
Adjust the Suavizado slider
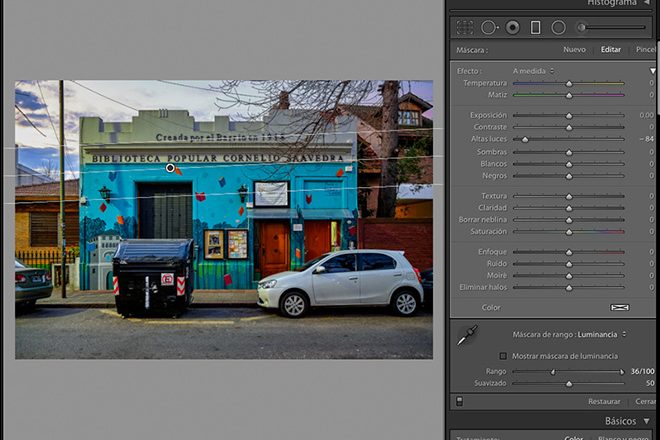(569, 384)
